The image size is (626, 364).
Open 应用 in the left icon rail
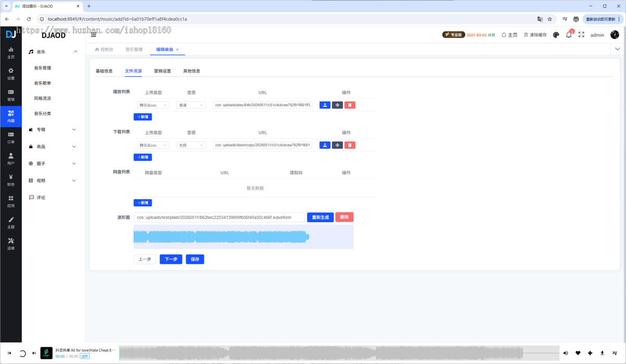(11, 201)
